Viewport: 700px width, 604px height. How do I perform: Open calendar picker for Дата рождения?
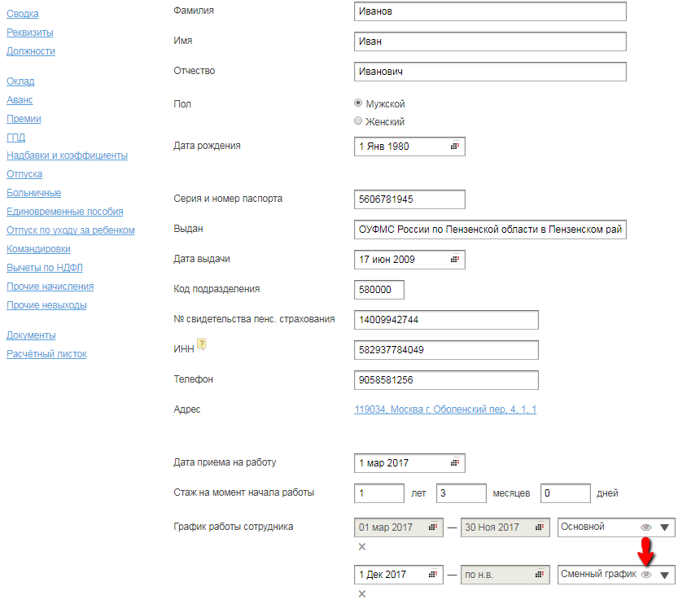pyautogui.click(x=454, y=146)
